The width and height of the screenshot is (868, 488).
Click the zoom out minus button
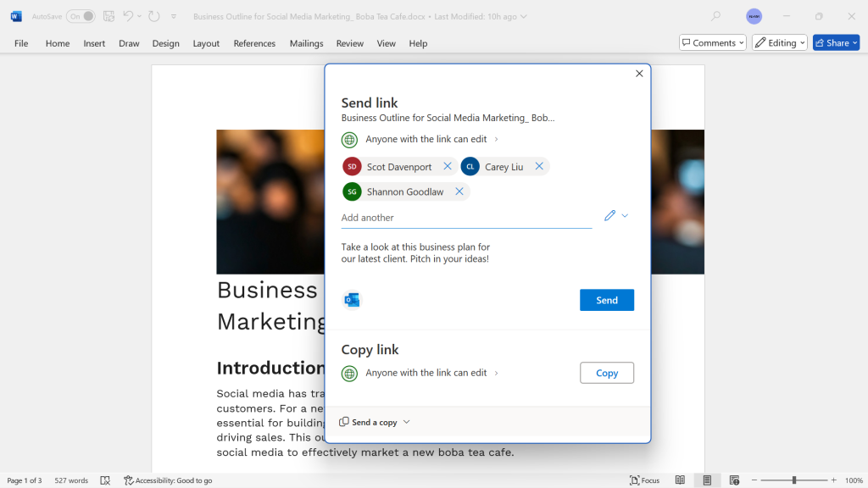tap(754, 480)
